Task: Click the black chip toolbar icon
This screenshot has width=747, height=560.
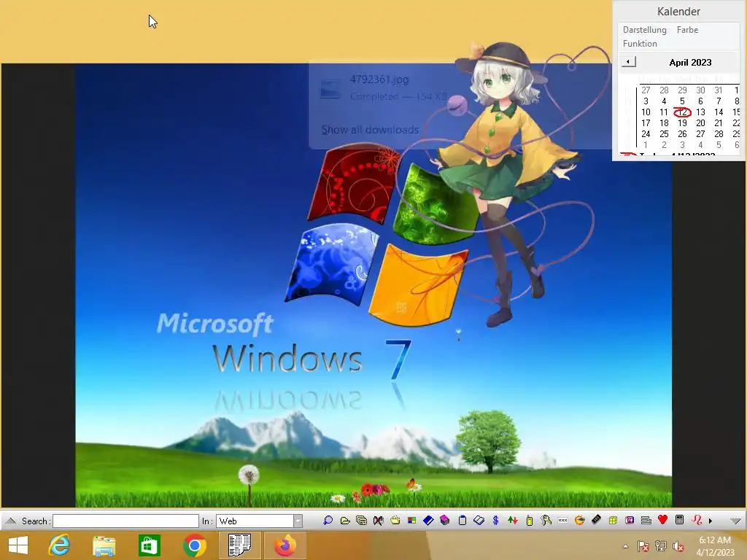Action: tap(596, 521)
